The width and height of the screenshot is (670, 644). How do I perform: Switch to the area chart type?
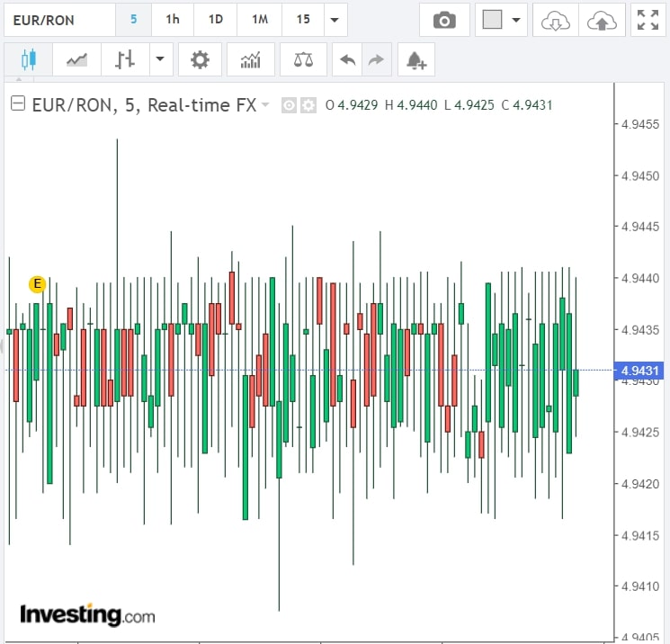pyautogui.click(x=76, y=60)
